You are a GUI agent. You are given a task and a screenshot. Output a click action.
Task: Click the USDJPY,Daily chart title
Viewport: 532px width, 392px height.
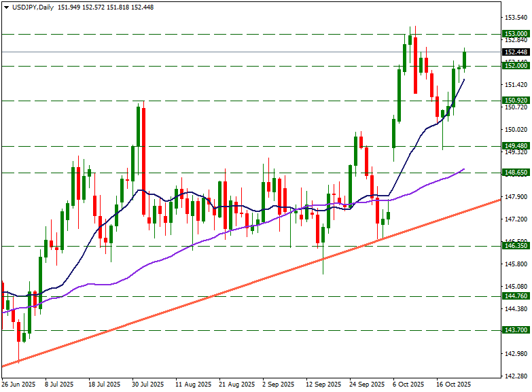point(34,7)
